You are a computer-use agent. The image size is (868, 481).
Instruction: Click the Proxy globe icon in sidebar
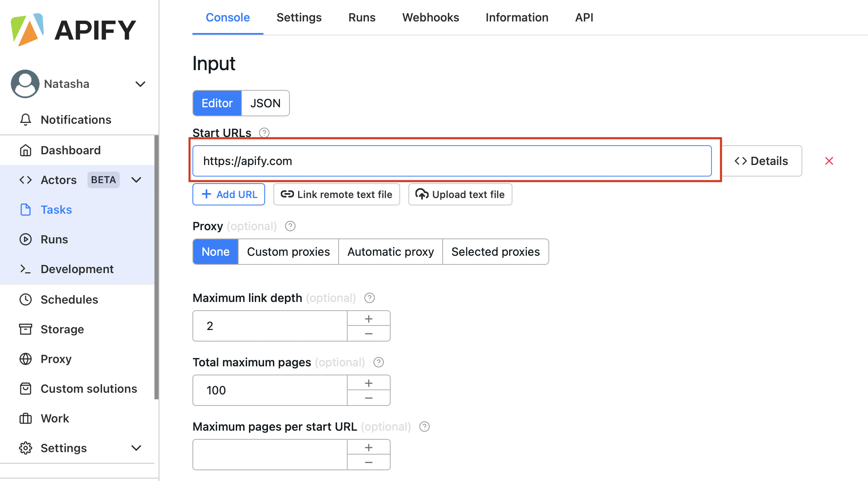coord(26,359)
